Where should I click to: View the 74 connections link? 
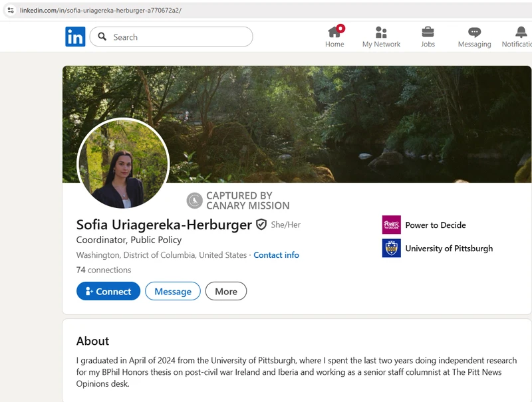(104, 270)
